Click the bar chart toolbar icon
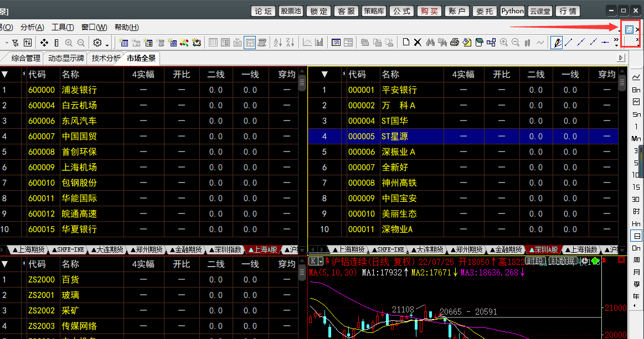644x339 pixels. click(x=319, y=42)
